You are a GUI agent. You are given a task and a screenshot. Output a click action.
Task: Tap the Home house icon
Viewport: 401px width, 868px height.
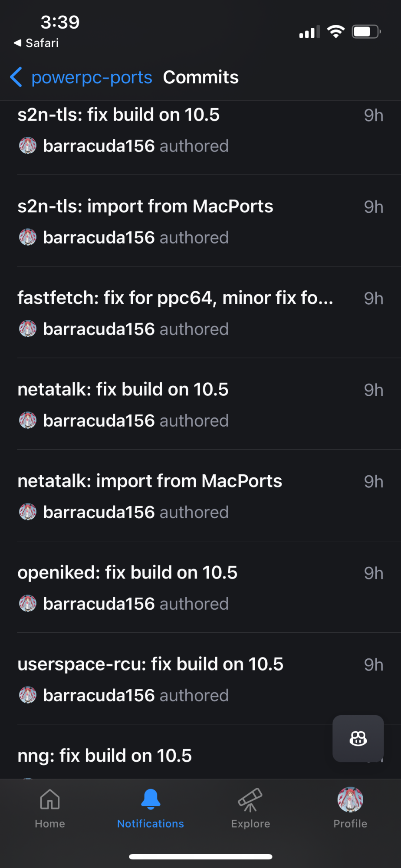pos(50,799)
